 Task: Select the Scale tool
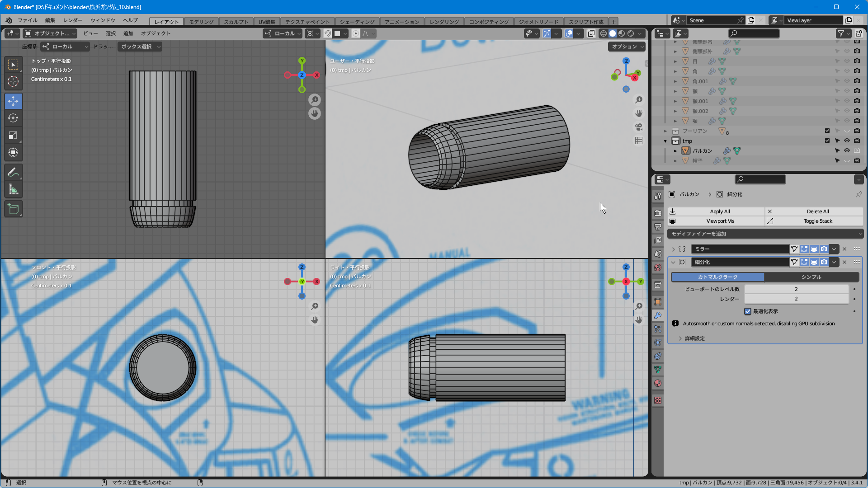(x=13, y=136)
